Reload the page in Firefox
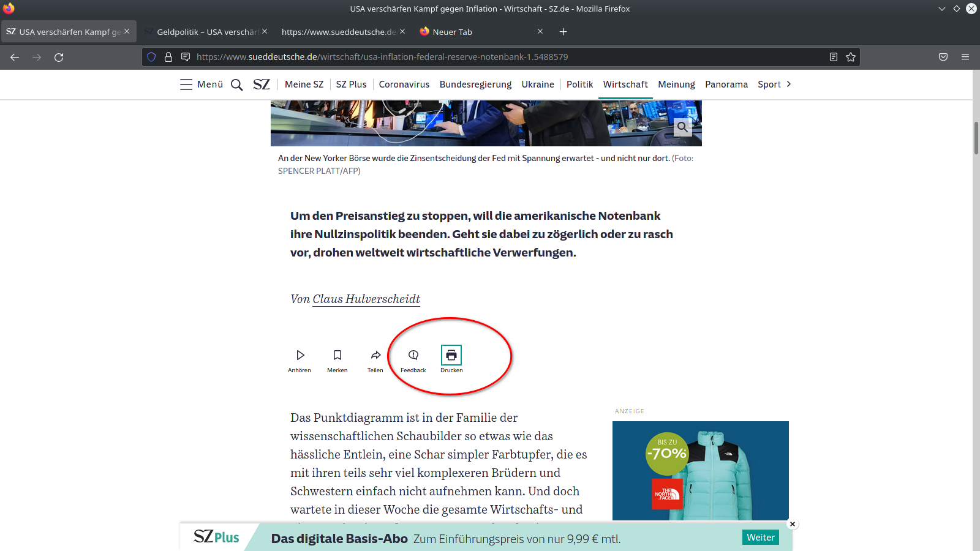 point(59,57)
